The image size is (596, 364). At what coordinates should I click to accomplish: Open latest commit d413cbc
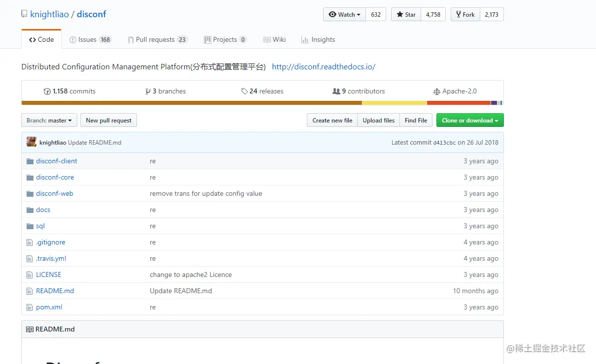[x=444, y=143]
